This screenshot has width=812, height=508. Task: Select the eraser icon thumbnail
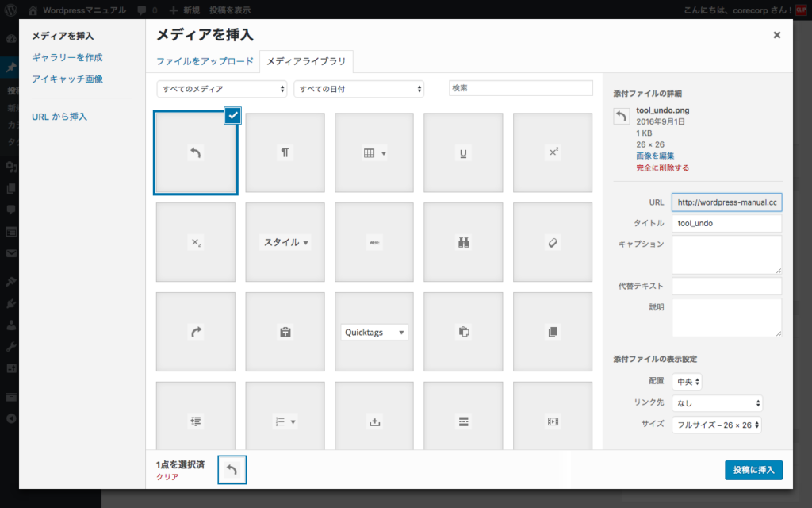[x=553, y=242]
